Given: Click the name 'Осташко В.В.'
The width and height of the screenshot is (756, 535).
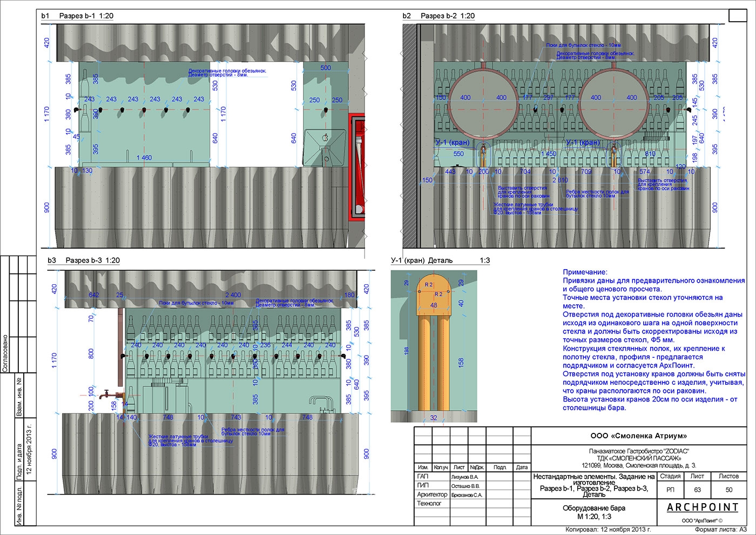Looking at the screenshot, I should coord(465,486).
